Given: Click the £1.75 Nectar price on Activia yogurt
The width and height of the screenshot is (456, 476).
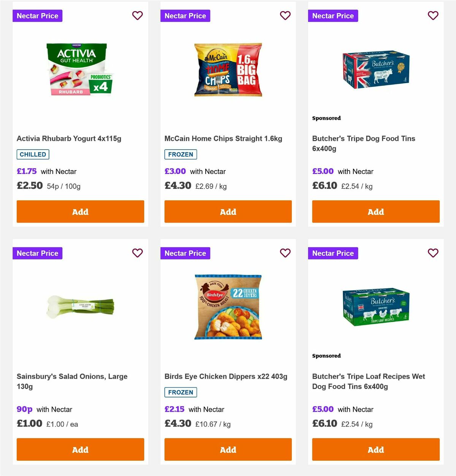Looking at the screenshot, I should pos(27,171).
